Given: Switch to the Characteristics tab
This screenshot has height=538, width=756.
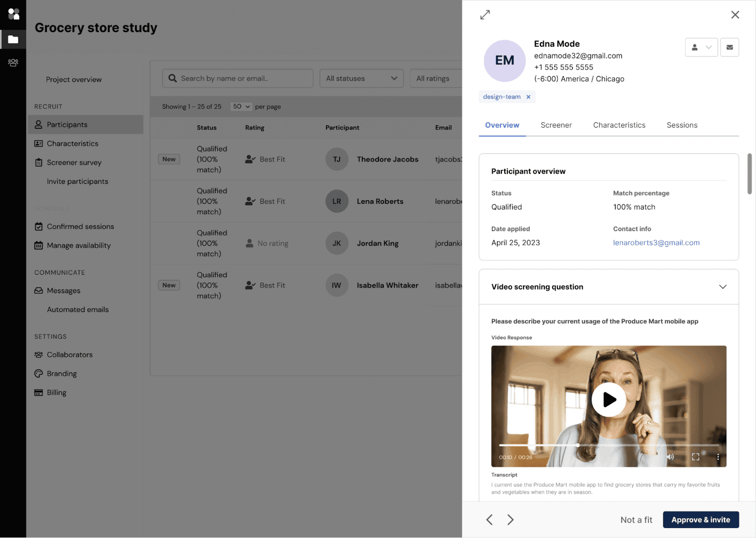Looking at the screenshot, I should click(619, 125).
